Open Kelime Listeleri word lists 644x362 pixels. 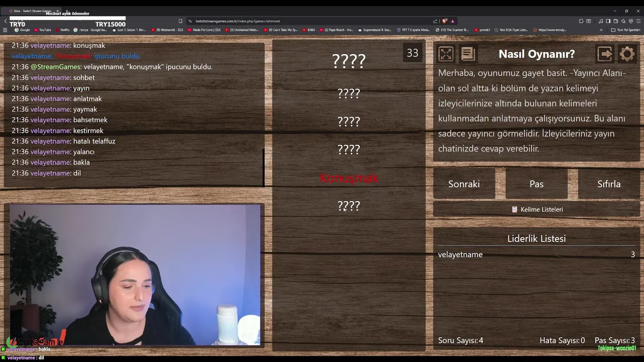pyautogui.click(x=536, y=209)
